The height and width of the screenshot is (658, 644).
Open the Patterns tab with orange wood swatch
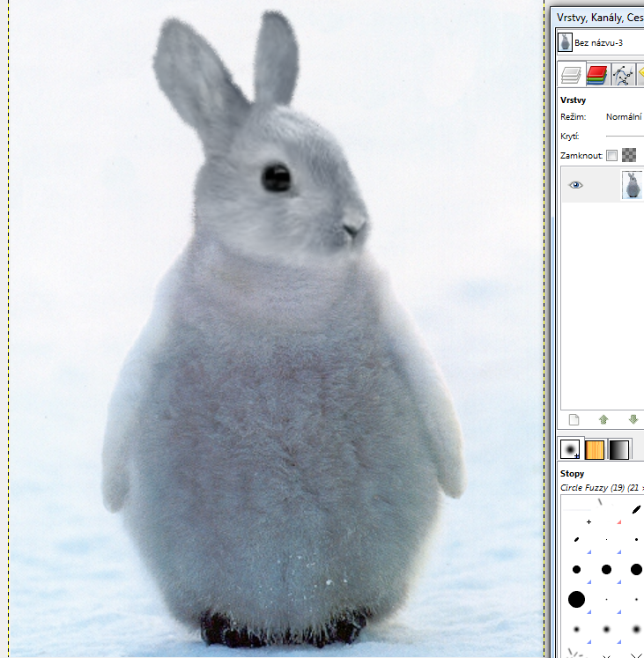[595, 449]
